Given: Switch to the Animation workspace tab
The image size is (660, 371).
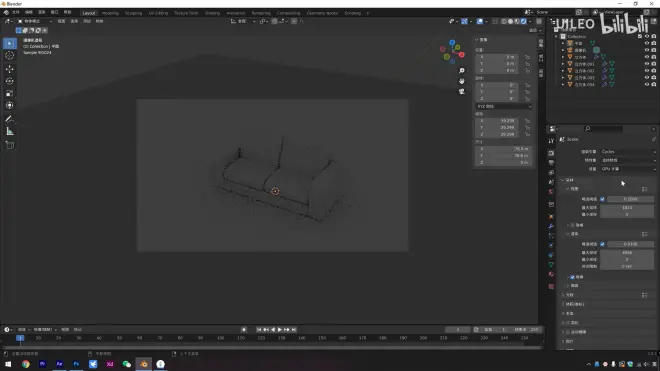Looking at the screenshot, I should 236,13.
